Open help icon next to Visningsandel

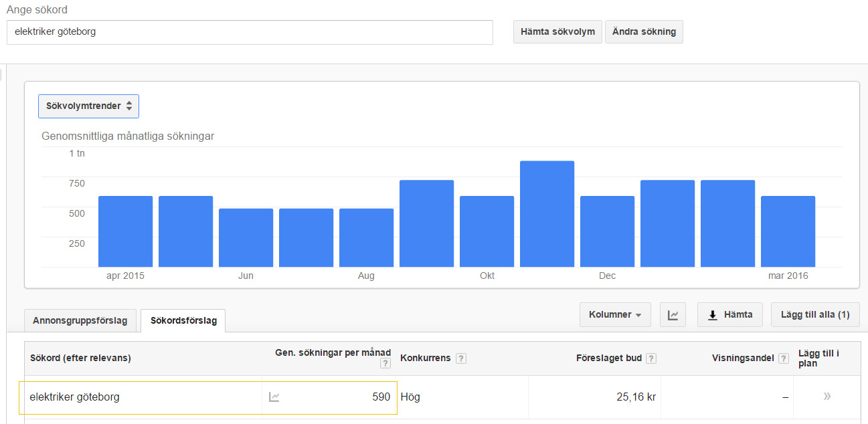784,358
